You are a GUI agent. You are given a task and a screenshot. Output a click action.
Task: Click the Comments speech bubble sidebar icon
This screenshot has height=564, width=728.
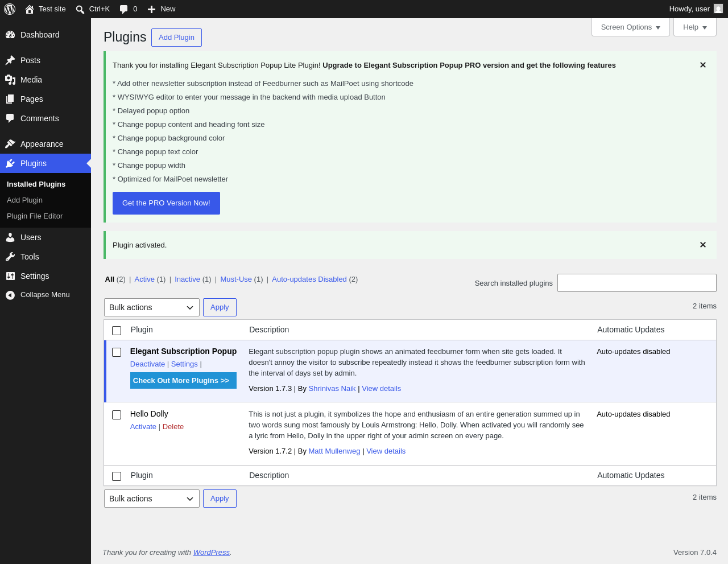(10, 118)
